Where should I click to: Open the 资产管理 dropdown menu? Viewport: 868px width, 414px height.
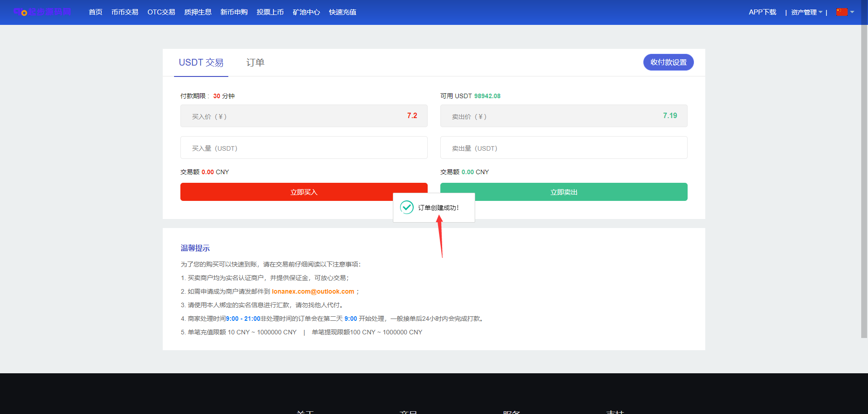point(806,12)
